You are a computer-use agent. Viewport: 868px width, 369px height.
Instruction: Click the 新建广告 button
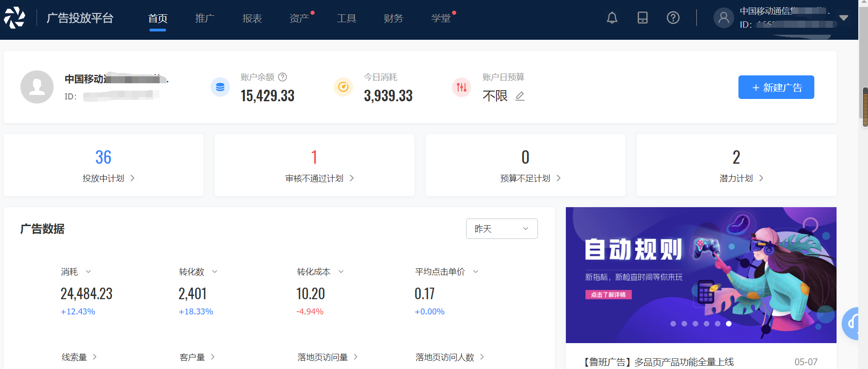776,87
